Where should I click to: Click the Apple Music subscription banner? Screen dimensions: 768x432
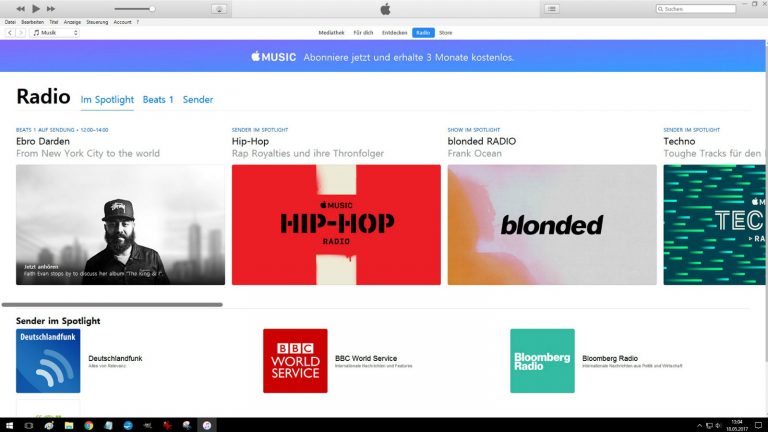(383, 56)
